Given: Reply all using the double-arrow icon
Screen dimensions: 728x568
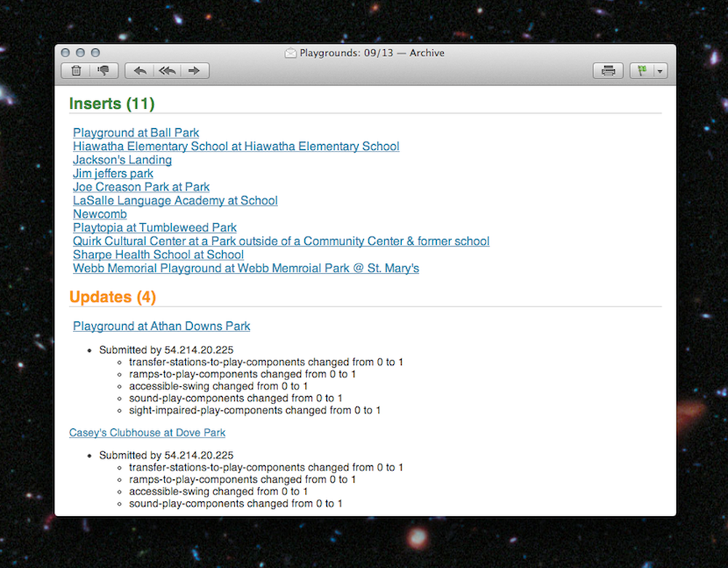Looking at the screenshot, I should [167, 71].
